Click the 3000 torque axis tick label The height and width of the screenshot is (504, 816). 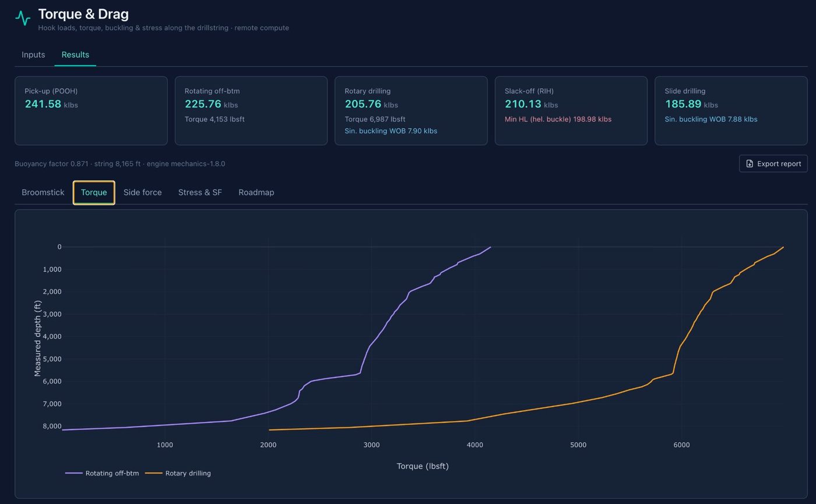click(371, 445)
